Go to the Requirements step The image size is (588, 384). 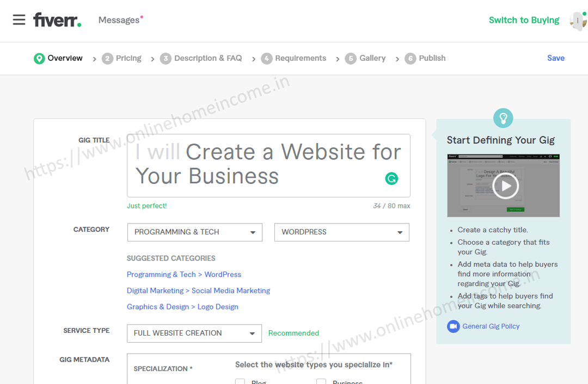tap(301, 58)
